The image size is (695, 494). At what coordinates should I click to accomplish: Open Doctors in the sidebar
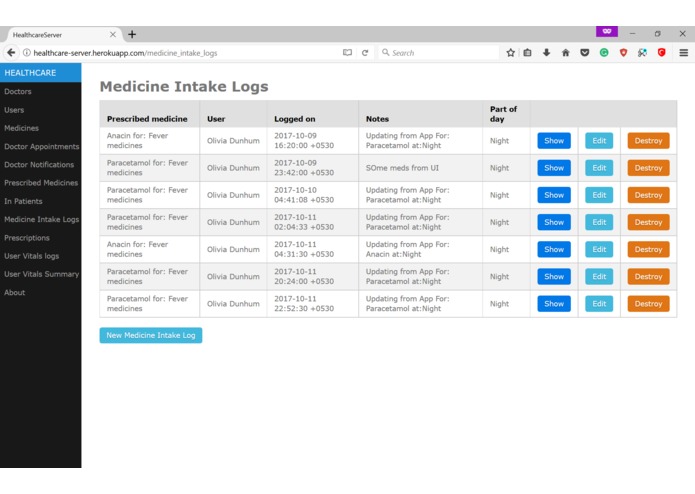[18, 91]
